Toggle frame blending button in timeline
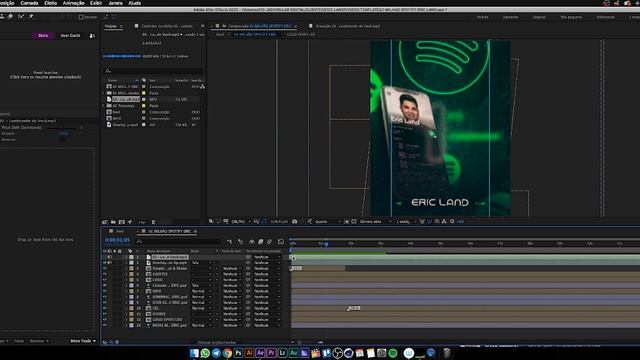Viewport: 640px width, 360px height. [x=260, y=242]
